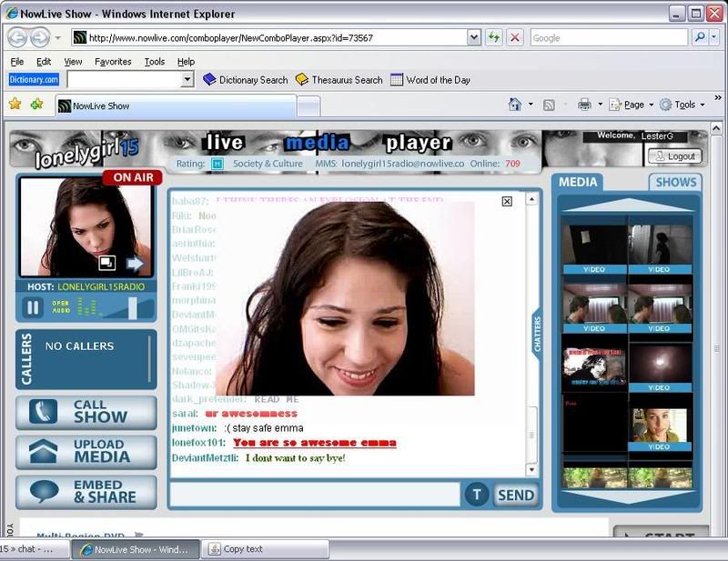Focus the Dictionary.com toolbar search field
728x561 pixels.
point(125,80)
